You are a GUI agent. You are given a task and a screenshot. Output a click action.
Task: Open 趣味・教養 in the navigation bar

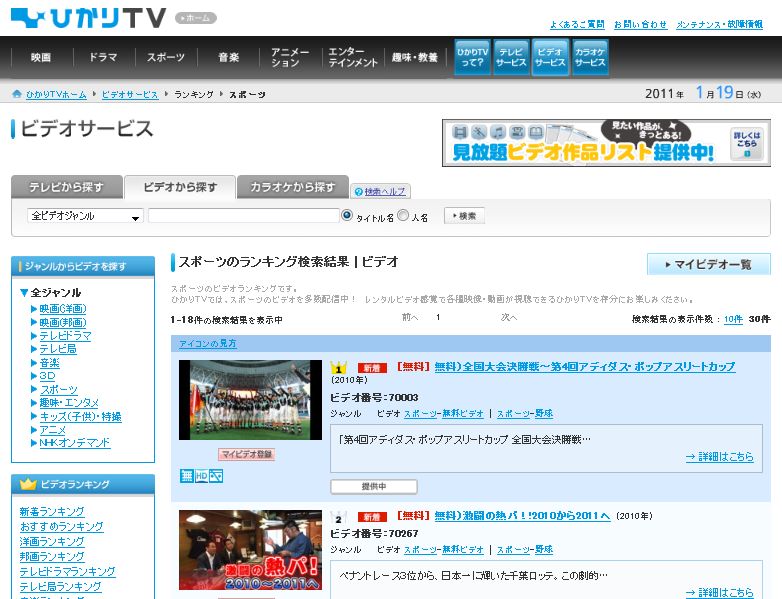(415, 57)
